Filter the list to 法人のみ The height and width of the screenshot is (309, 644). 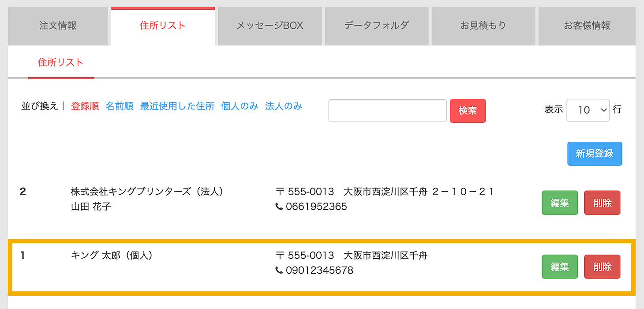tap(284, 106)
